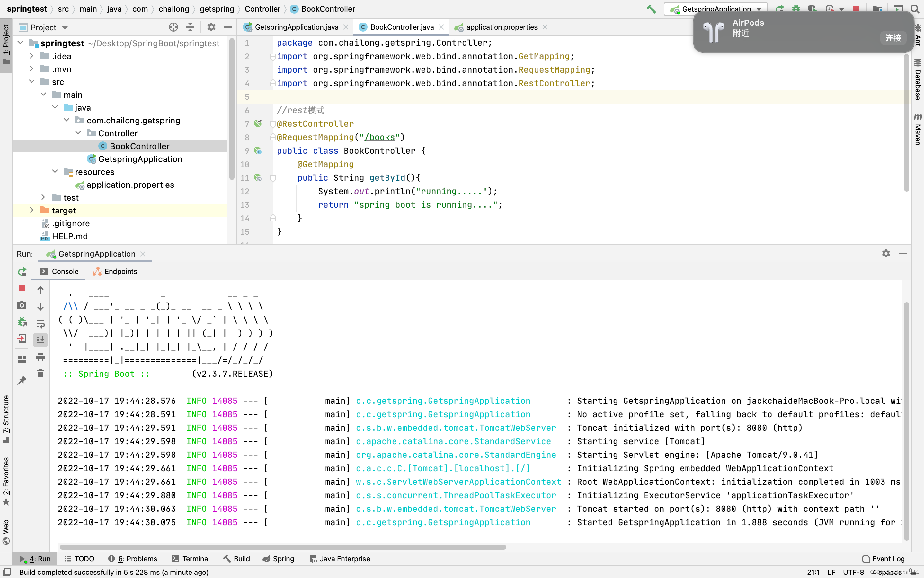
Task: Click the Build project hammer icon
Action: (651, 9)
